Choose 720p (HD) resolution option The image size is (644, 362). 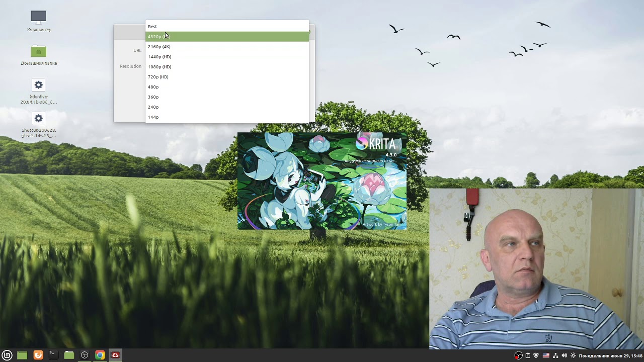[227, 77]
